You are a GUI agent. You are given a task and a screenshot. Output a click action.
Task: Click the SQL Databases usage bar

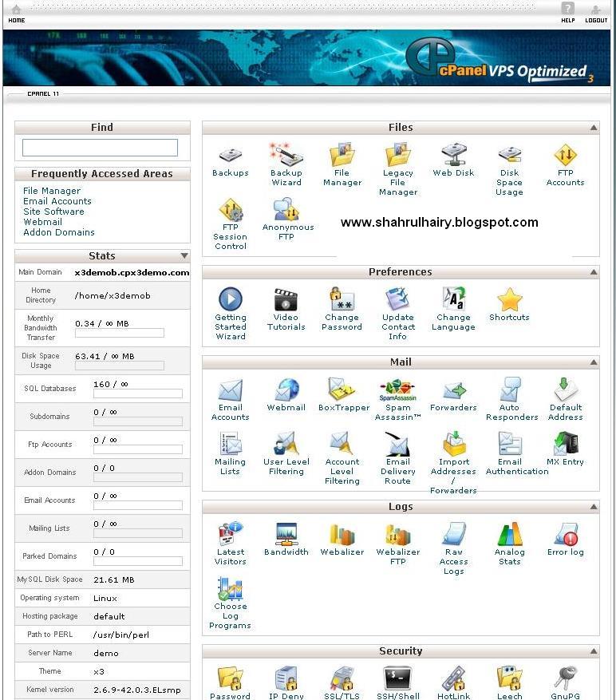138,394
